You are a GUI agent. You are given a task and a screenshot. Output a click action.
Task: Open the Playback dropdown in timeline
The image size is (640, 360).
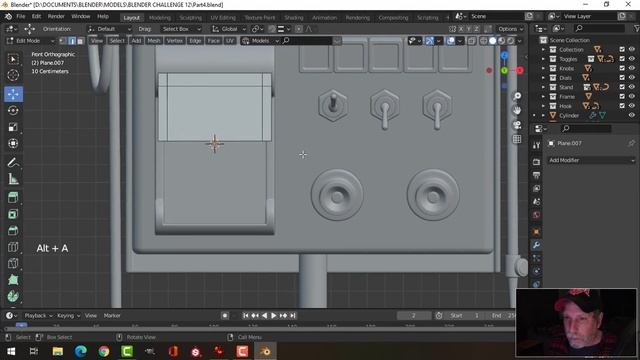(x=38, y=316)
